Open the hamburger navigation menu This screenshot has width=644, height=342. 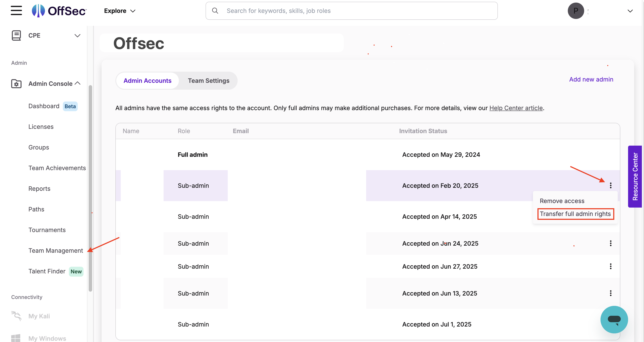pyautogui.click(x=16, y=11)
